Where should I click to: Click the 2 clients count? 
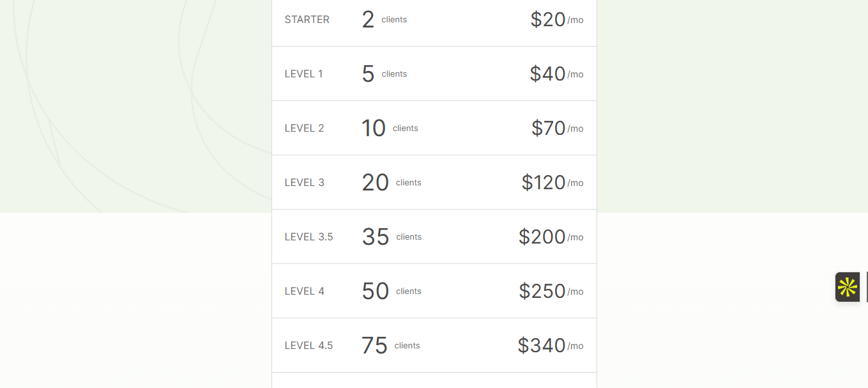(383, 20)
